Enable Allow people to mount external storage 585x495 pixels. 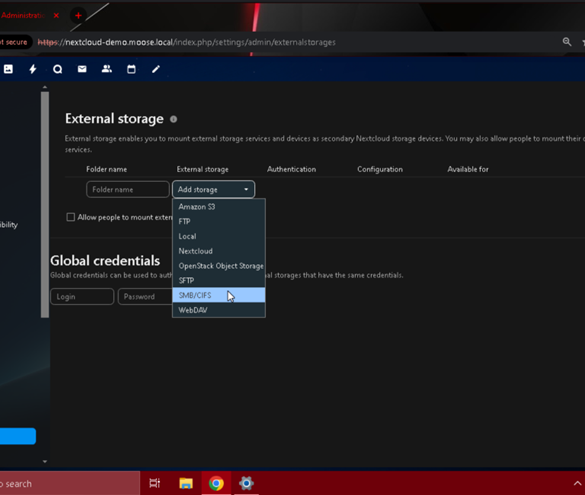click(x=71, y=217)
